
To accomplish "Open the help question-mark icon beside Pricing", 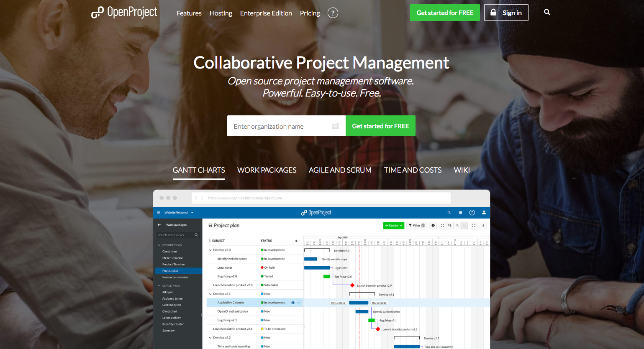I will click(333, 13).
